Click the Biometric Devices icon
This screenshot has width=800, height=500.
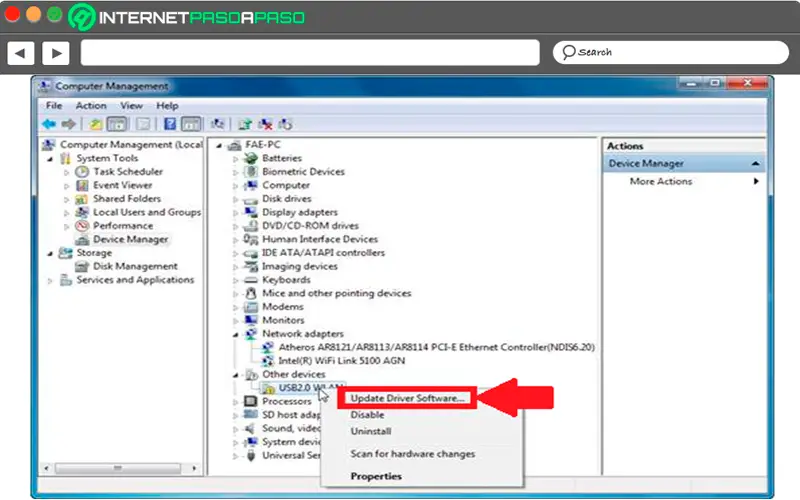coord(251,171)
